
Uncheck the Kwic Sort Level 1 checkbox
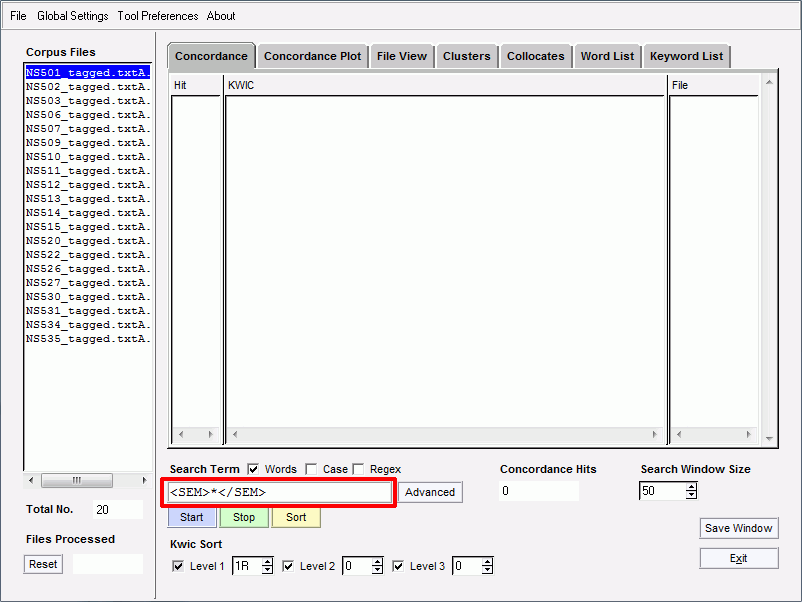click(178, 566)
